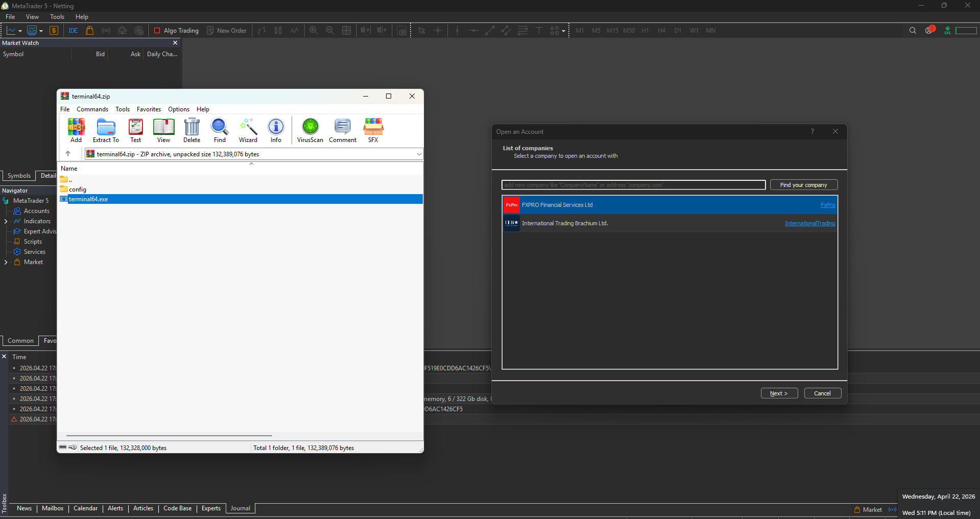The height and width of the screenshot is (519, 980).
Task: Open MetaTrader search magnifier
Action: click(913, 31)
